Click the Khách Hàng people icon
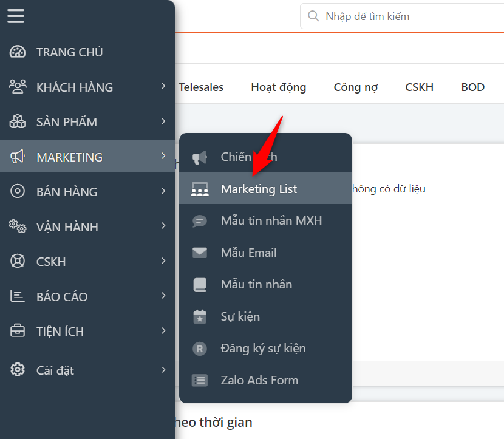 [x=17, y=87]
